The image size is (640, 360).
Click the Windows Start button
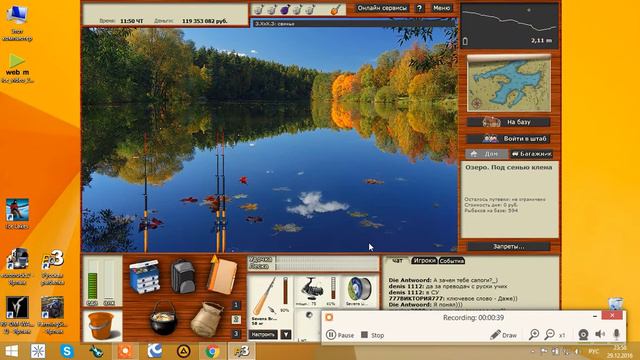11,351
